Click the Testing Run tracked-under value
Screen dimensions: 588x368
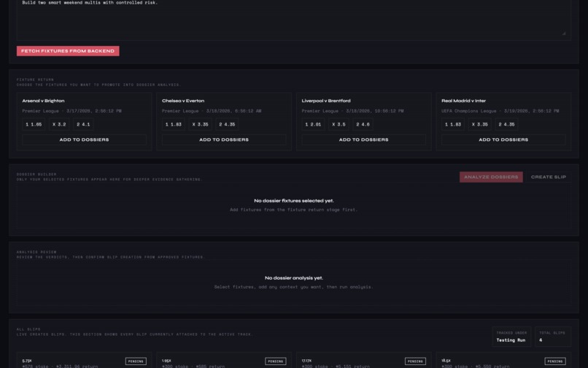click(511, 340)
